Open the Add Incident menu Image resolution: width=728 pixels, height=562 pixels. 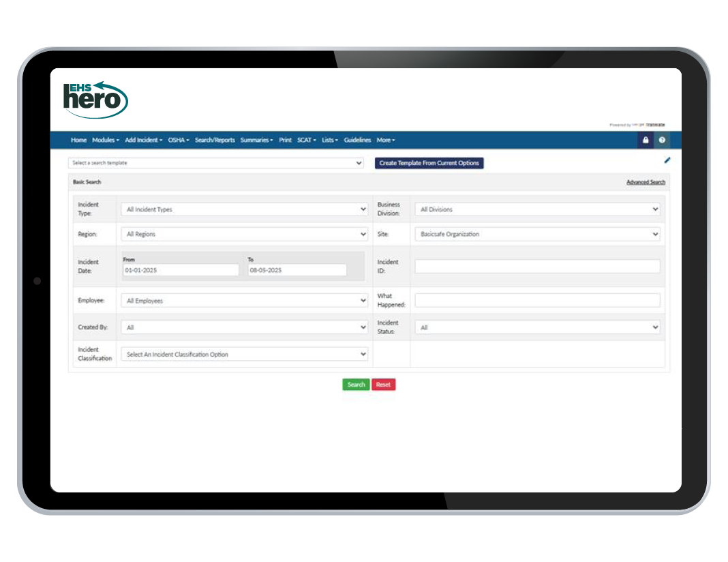pyautogui.click(x=143, y=140)
